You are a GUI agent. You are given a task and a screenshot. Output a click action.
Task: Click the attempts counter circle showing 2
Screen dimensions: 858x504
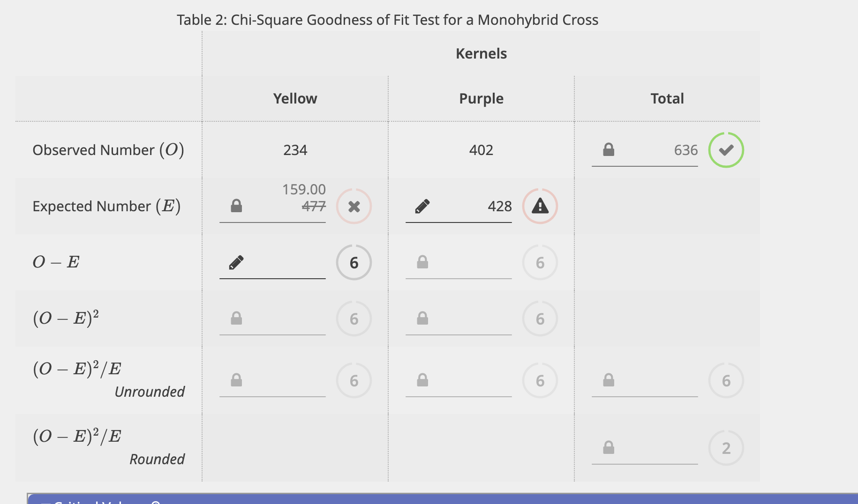pos(726,447)
